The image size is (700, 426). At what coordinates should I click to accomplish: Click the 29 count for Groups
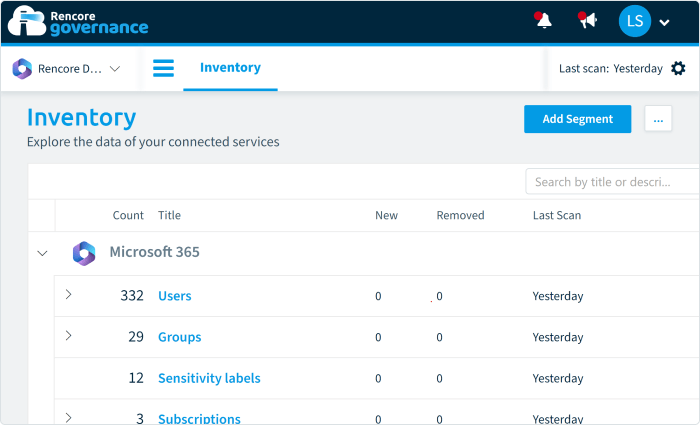[136, 337]
